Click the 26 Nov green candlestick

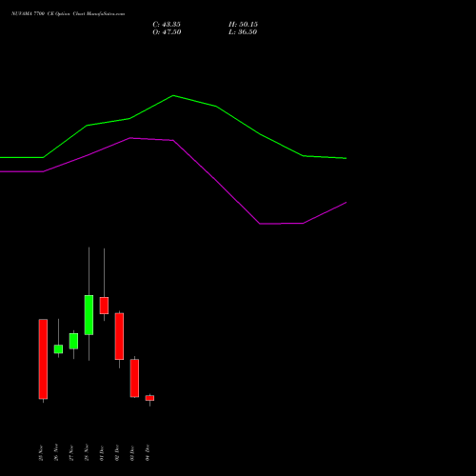click(58, 349)
